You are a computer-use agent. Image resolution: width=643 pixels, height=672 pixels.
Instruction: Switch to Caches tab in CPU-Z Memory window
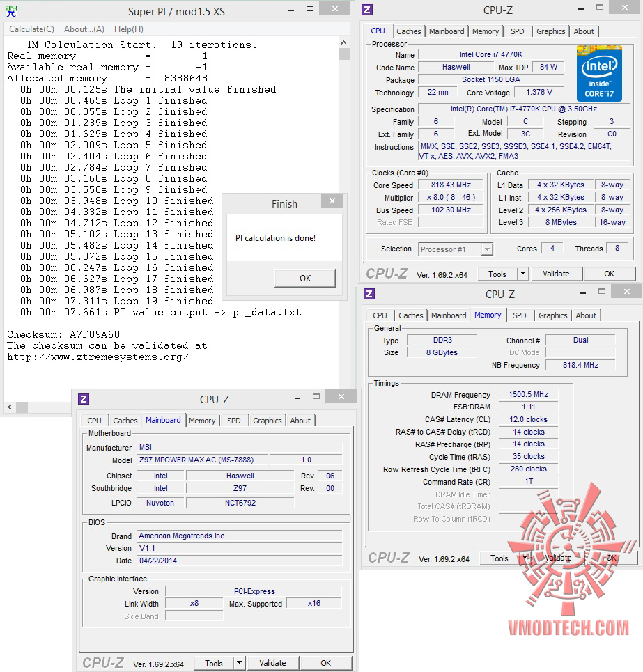coord(410,315)
